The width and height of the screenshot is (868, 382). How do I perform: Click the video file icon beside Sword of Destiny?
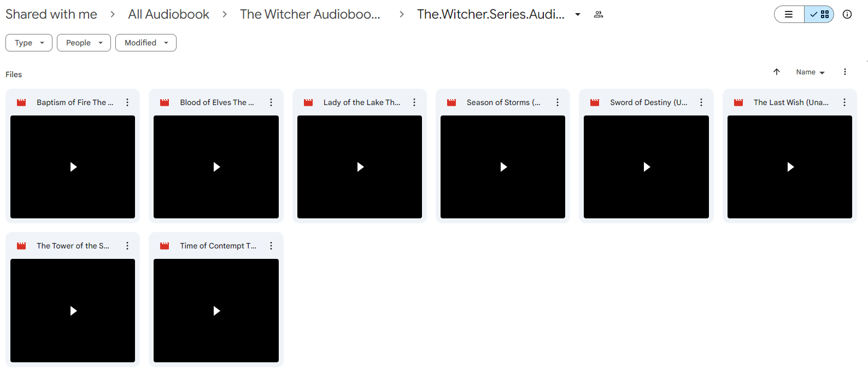click(595, 102)
